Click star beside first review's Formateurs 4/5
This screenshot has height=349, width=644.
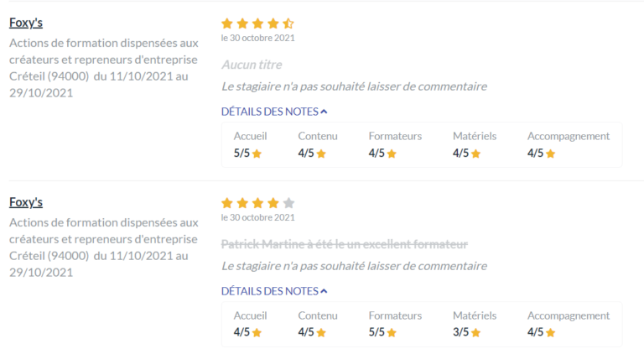coord(392,154)
